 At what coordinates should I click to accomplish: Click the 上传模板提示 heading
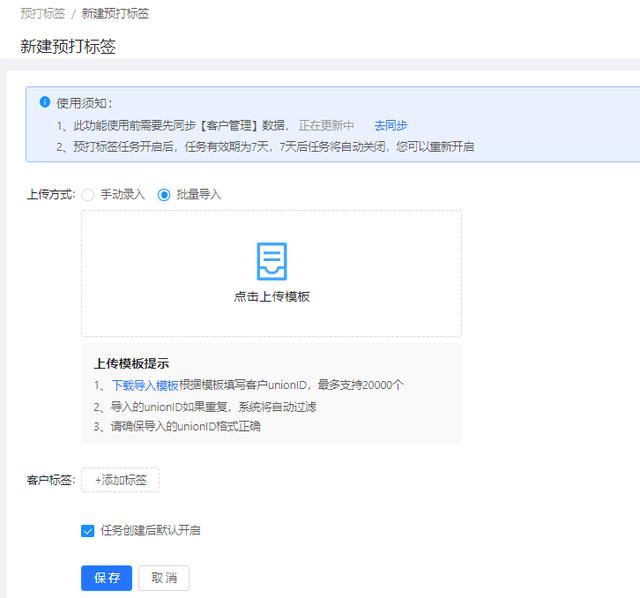131,363
